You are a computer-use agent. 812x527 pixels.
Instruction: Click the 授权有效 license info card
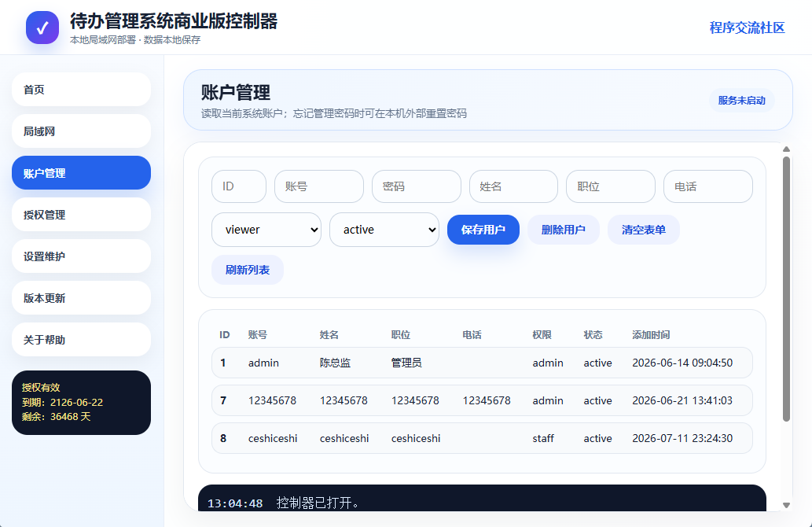click(x=81, y=403)
